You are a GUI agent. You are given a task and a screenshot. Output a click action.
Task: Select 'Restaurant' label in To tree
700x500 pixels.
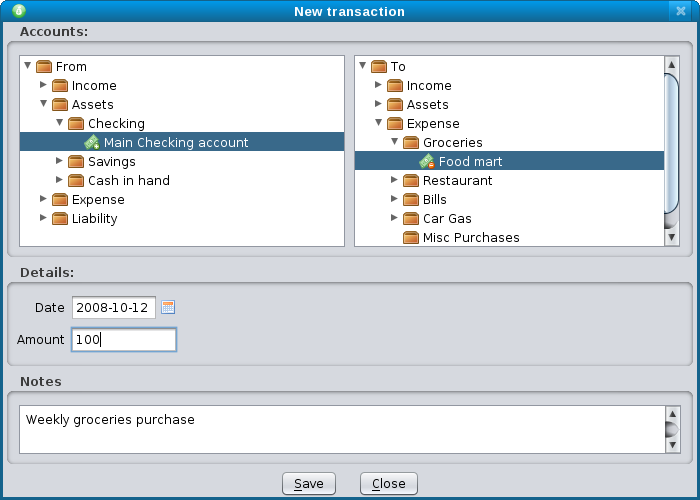pyautogui.click(x=458, y=180)
